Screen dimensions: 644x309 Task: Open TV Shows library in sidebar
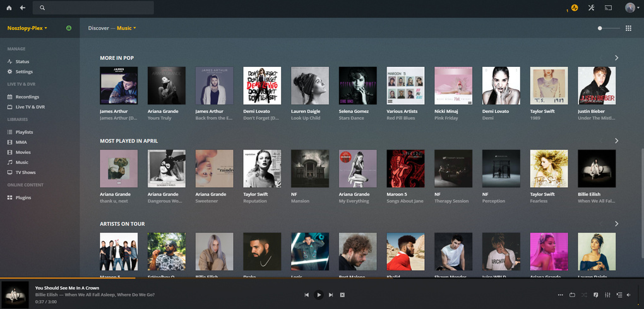21,173
